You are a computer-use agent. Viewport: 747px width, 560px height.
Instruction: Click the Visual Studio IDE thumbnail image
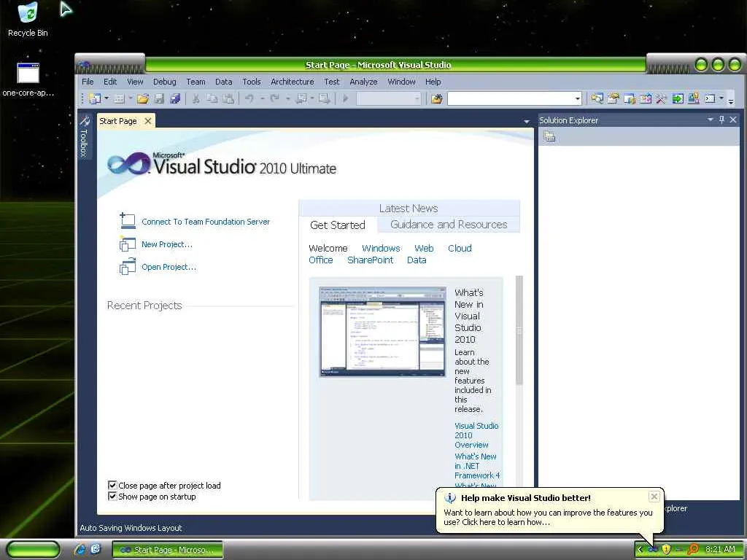point(383,332)
